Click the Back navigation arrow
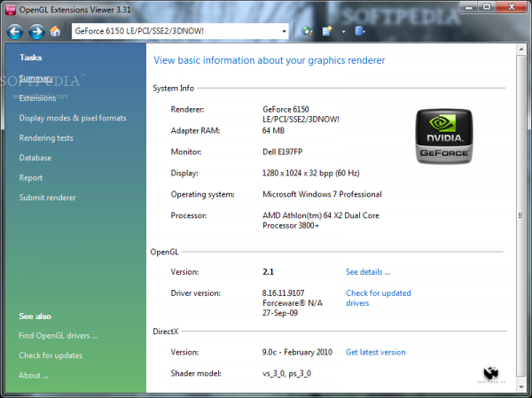 15,31
